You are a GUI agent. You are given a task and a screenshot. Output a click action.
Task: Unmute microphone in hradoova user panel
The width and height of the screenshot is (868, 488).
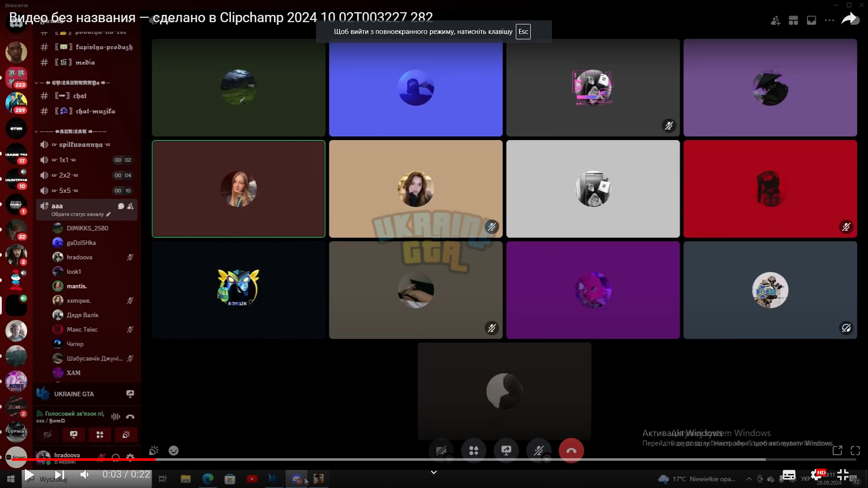(102, 457)
